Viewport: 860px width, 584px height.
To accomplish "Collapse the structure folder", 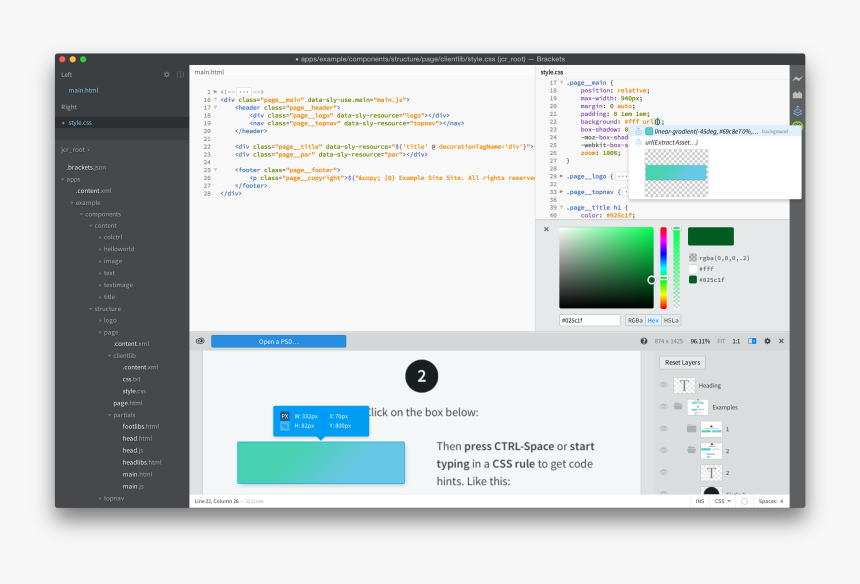I will 91,309.
